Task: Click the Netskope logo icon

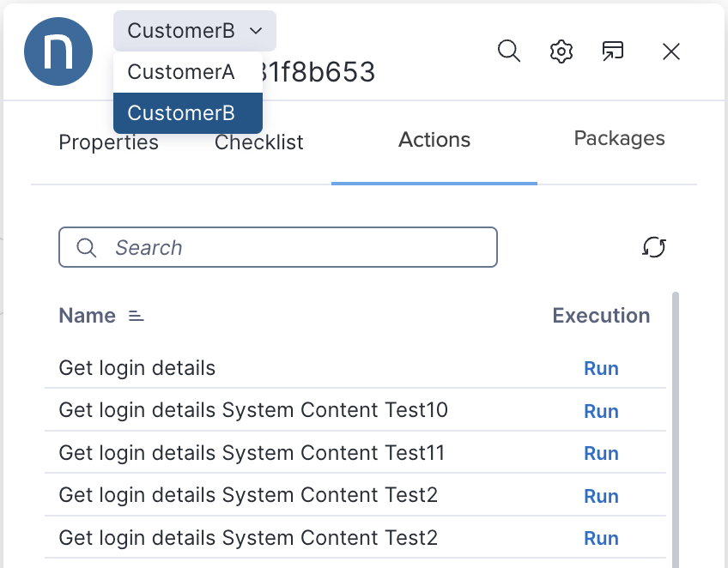Action: [58, 51]
